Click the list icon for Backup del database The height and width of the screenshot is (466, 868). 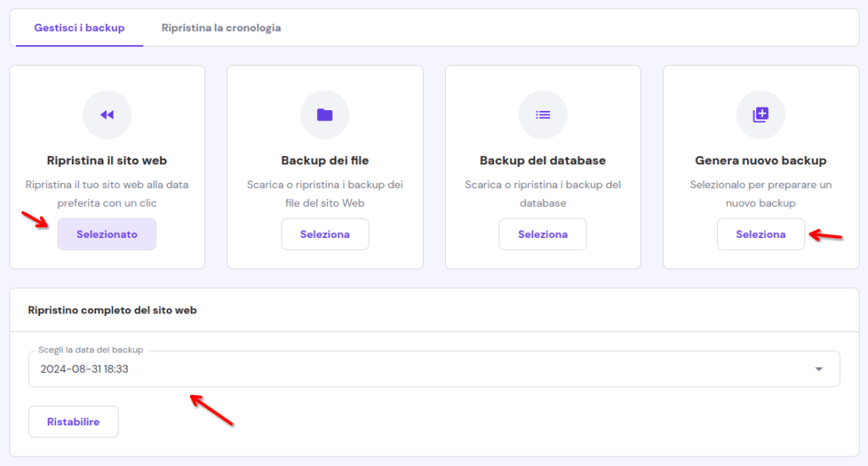coord(543,114)
